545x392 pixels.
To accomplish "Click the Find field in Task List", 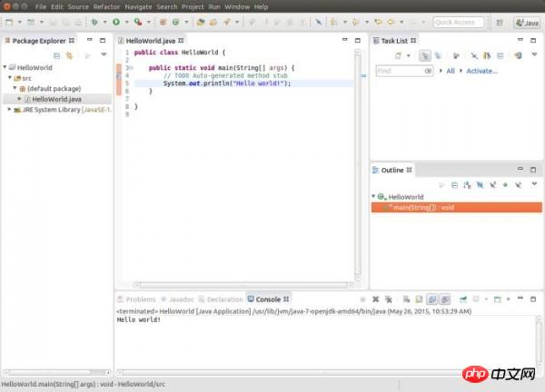I will [404, 71].
